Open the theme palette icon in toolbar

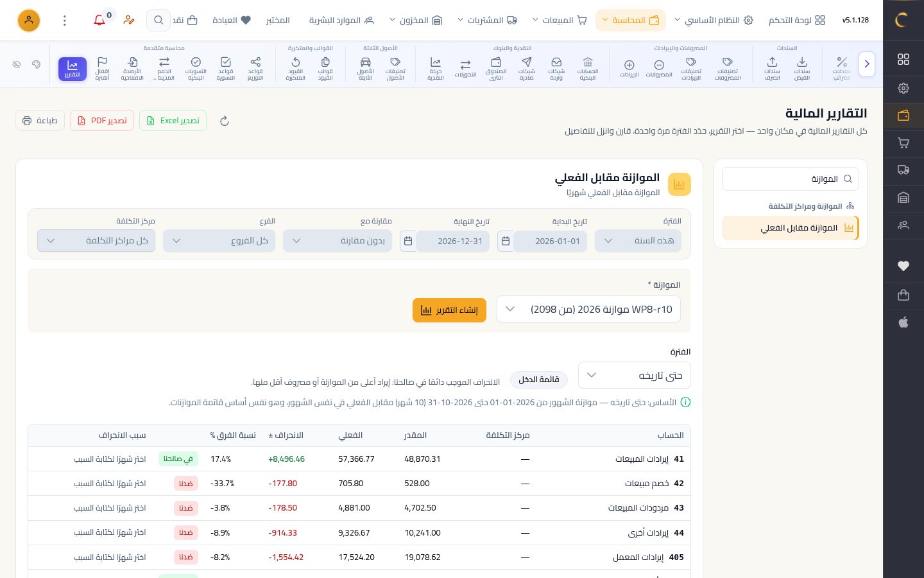[x=36, y=64]
